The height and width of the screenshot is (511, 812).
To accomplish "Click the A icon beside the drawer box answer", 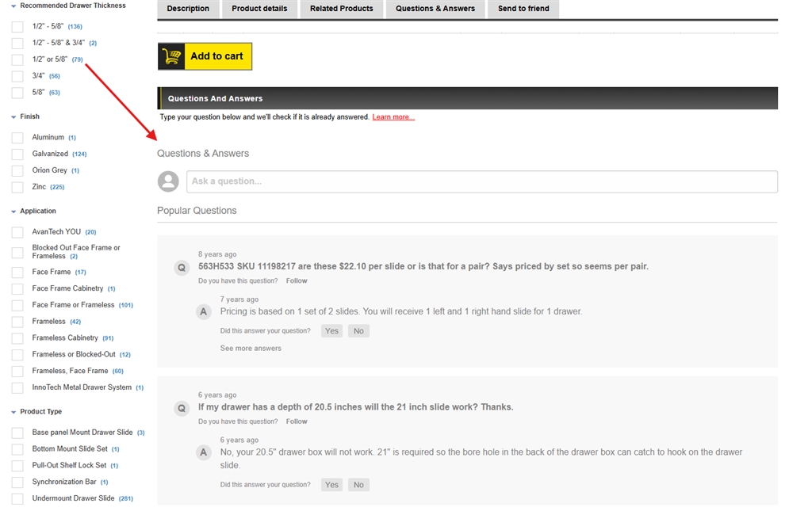I will point(204,453).
